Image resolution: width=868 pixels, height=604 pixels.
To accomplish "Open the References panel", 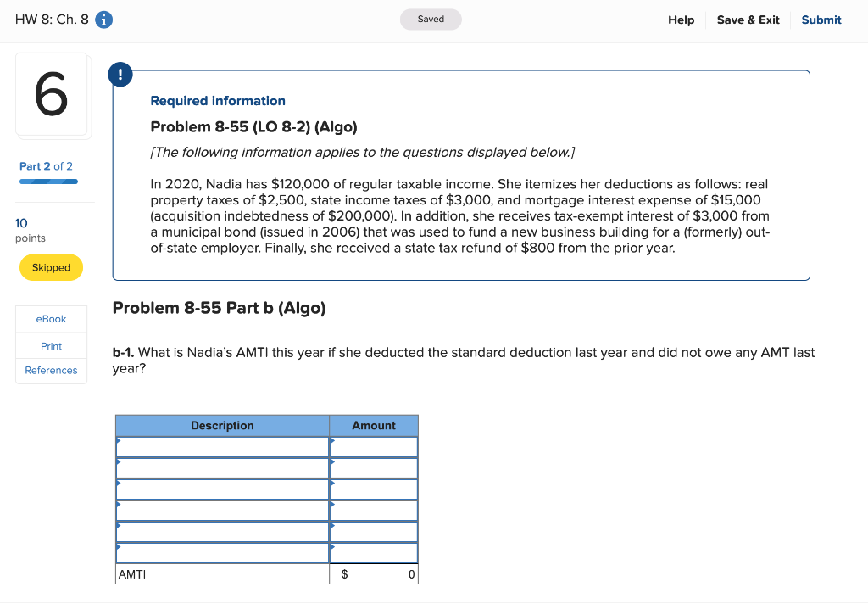I will (51, 371).
